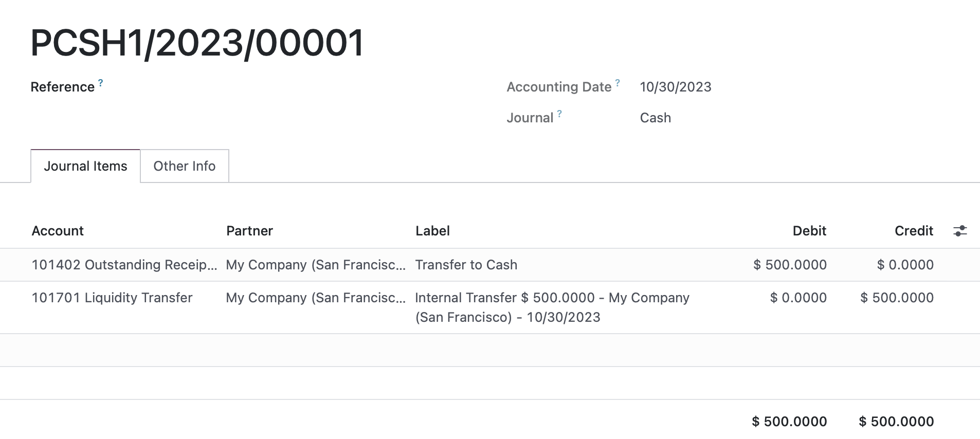The height and width of the screenshot is (439, 980).
Task: Show help tooltip for Journal field
Action: coord(559,113)
